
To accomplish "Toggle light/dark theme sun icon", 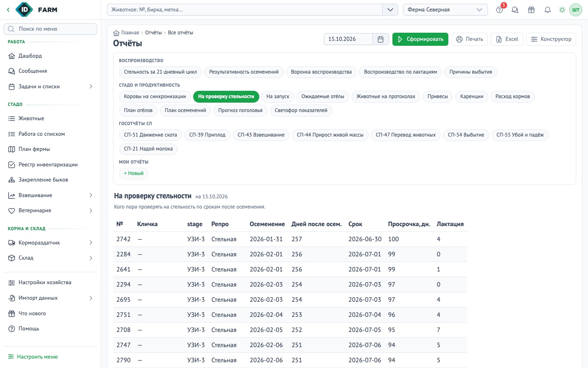I will click(562, 10).
